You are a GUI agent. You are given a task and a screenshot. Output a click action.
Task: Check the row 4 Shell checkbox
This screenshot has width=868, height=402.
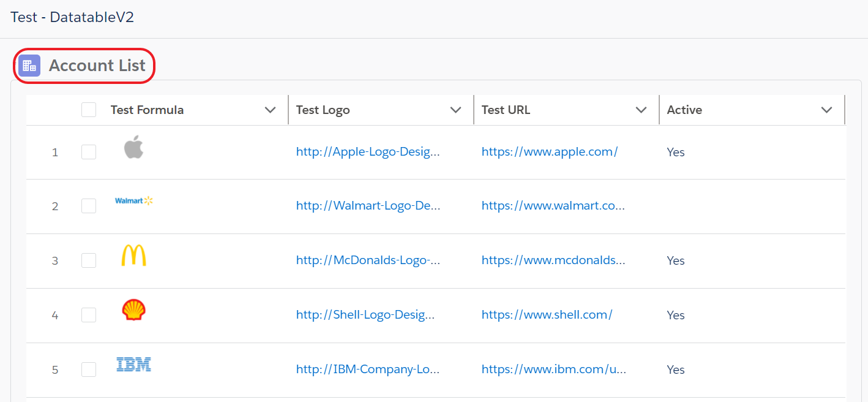(89, 315)
